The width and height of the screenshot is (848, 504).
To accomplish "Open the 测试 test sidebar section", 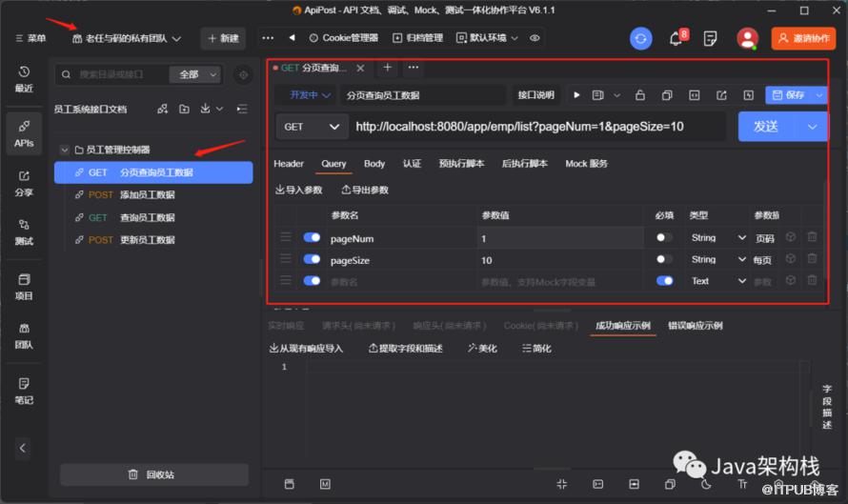I will coord(24,232).
